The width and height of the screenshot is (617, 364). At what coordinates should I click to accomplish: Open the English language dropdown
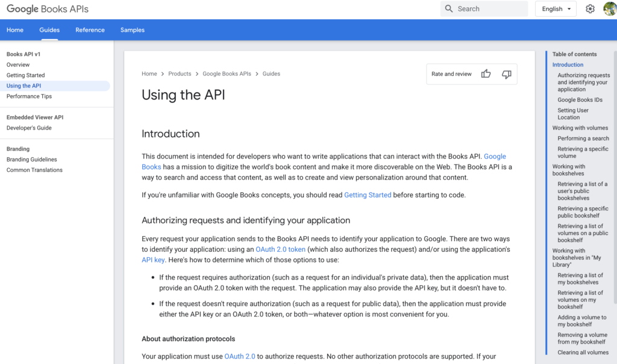click(556, 8)
